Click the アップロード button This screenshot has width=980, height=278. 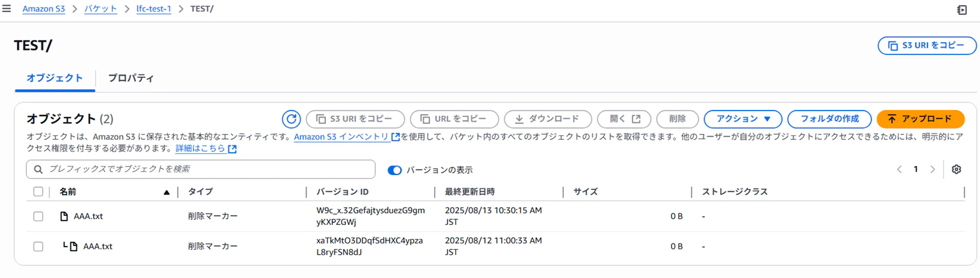tap(921, 119)
